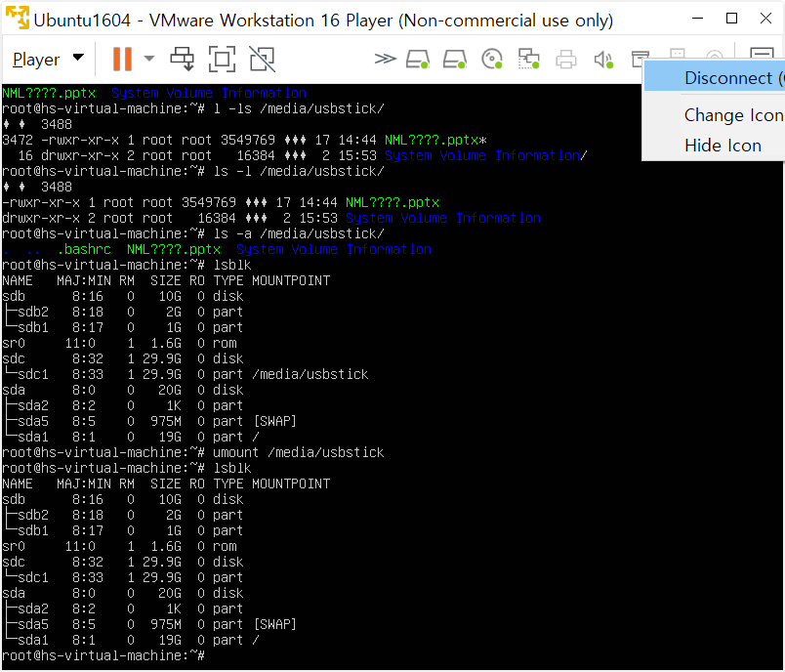Click the printer device icon
Viewport: 785px width, 672px height.
pos(565,59)
